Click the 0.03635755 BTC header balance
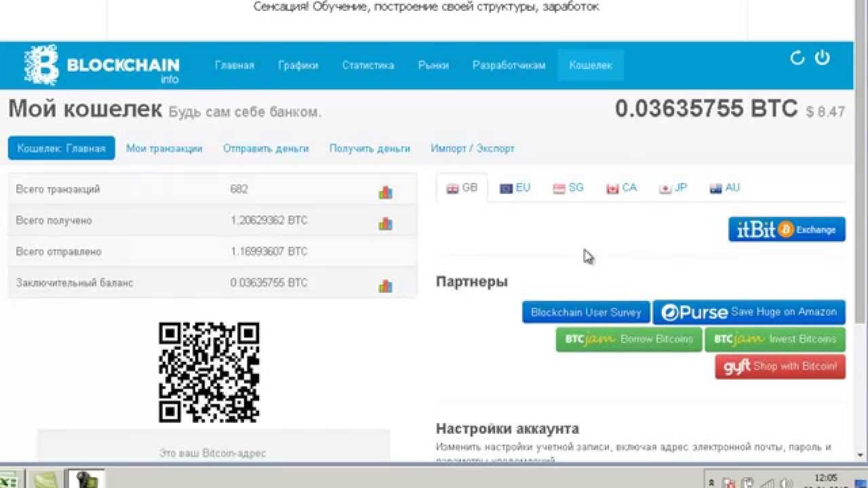The height and width of the screenshot is (488, 868). (x=706, y=108)
